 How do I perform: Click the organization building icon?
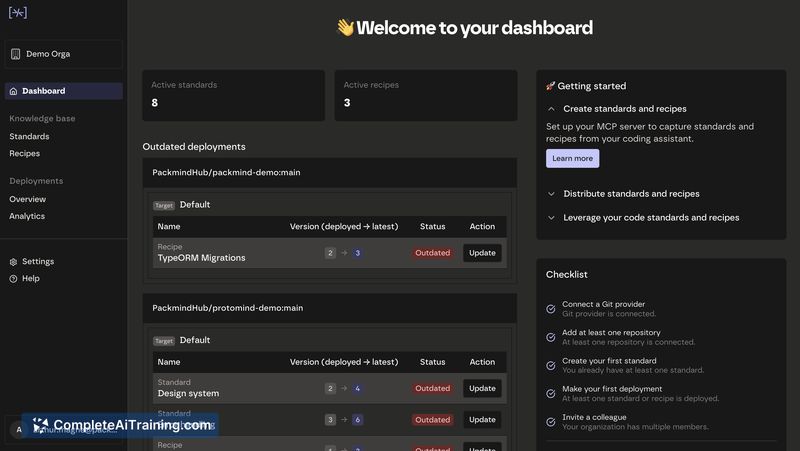[x=15, y=54]
